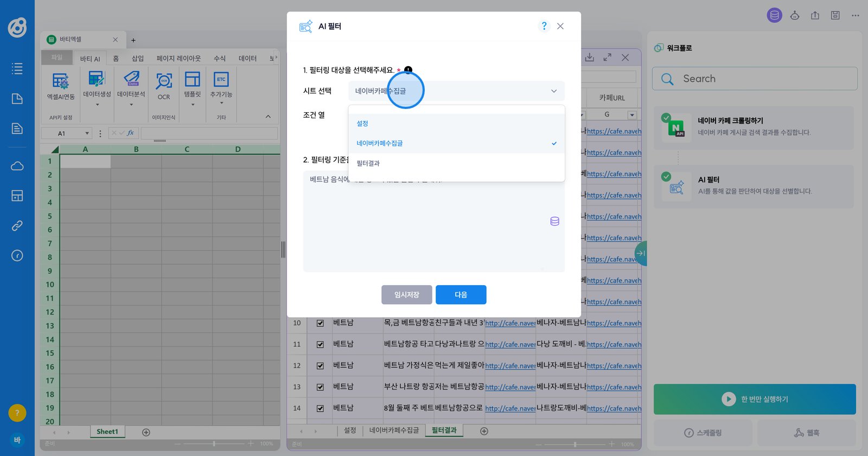Expand the 템플릿 ribbon dropdown

point(193,105)
